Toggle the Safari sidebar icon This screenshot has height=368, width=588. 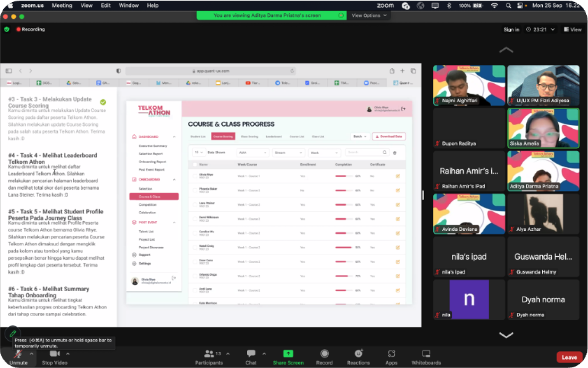(x=9, y=71)
